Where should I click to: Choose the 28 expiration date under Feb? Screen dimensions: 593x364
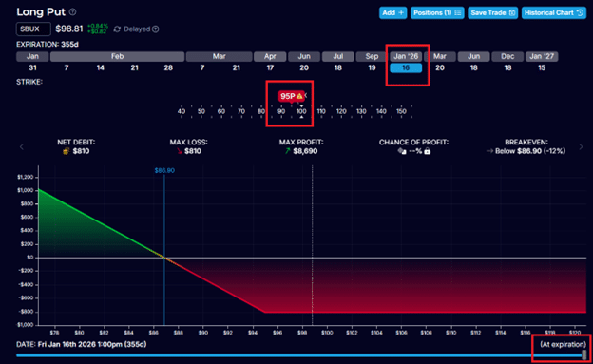click(x=168, y=67)
